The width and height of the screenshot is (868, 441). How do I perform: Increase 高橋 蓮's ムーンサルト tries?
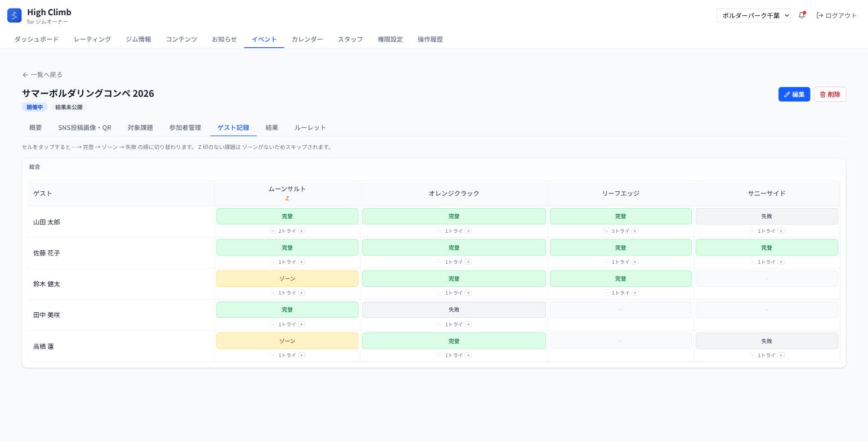point(302,355)
